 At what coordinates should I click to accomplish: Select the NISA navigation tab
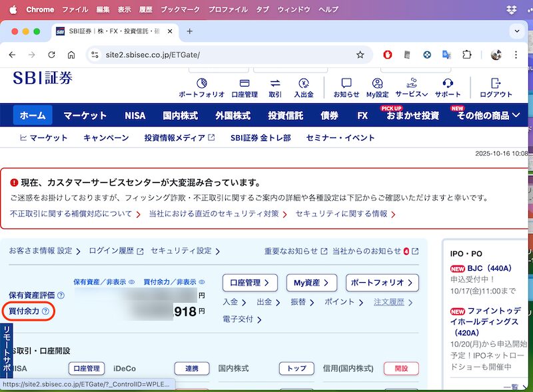click(x=135, y=115)
